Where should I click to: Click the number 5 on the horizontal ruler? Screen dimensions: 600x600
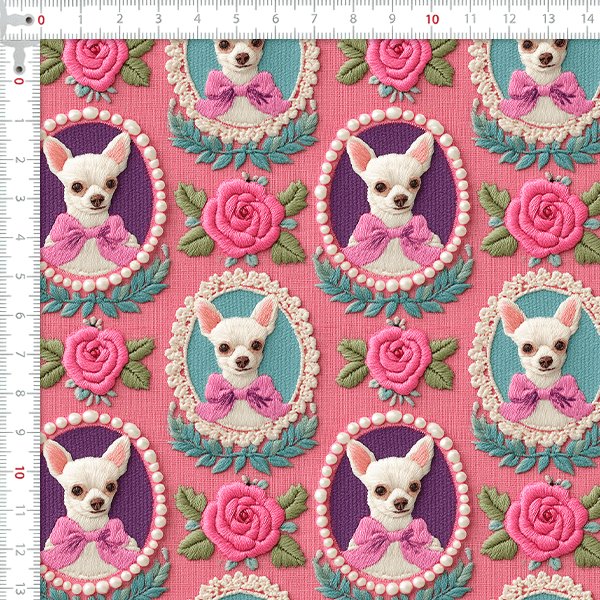[236, 19]
